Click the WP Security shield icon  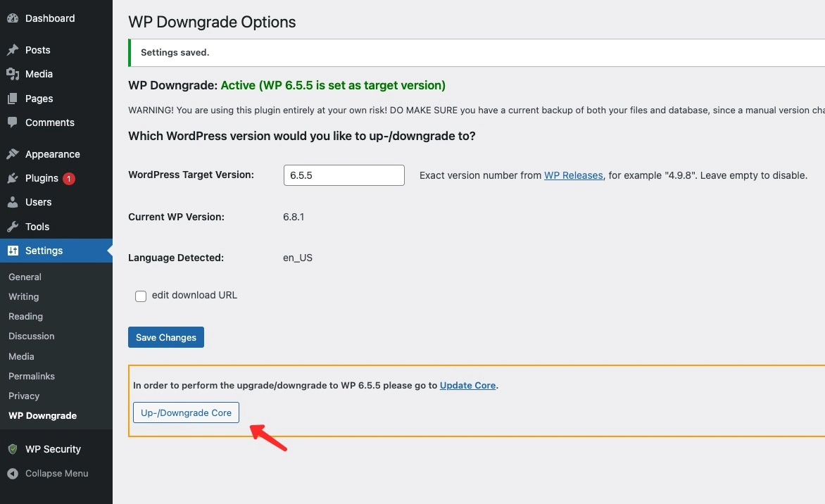pos(13,449)
